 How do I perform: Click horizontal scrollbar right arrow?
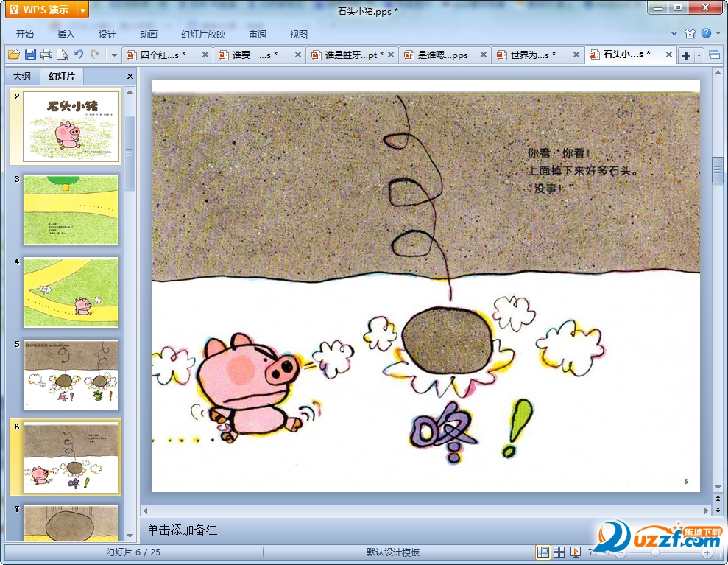706,510
